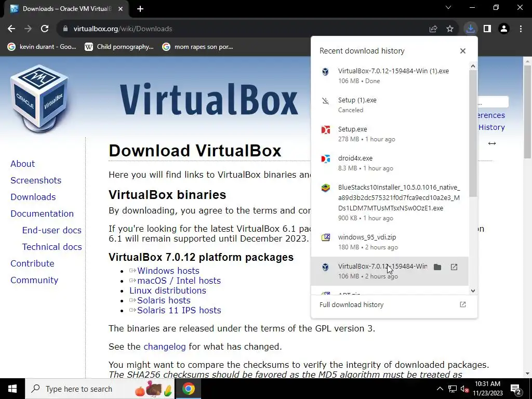The width and height of the screenshot is (532, 399).
Task: Click the droid4x.exe file icon
Action: tap(325, 159)
